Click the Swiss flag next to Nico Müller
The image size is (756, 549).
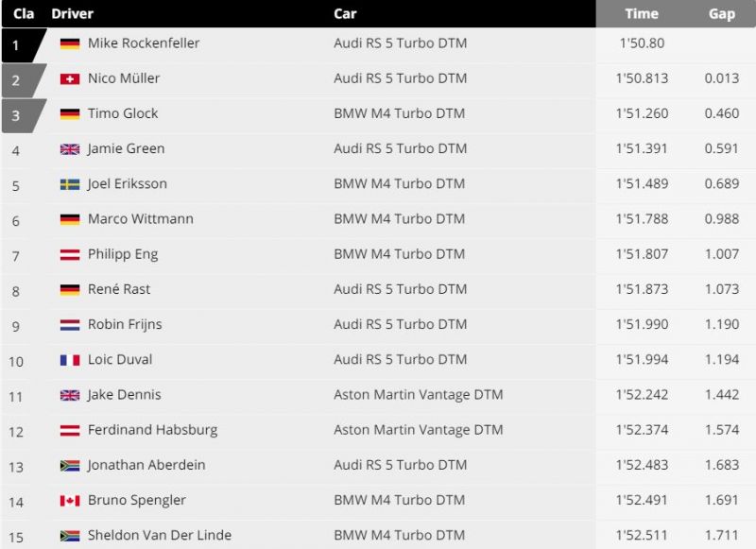(x=70, y=78)
